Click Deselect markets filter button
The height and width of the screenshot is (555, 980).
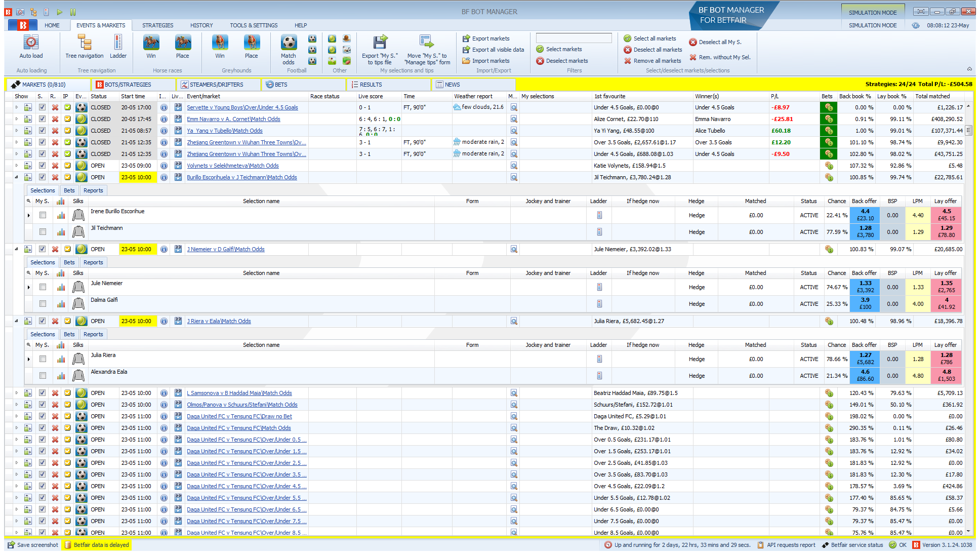point(562,61)
